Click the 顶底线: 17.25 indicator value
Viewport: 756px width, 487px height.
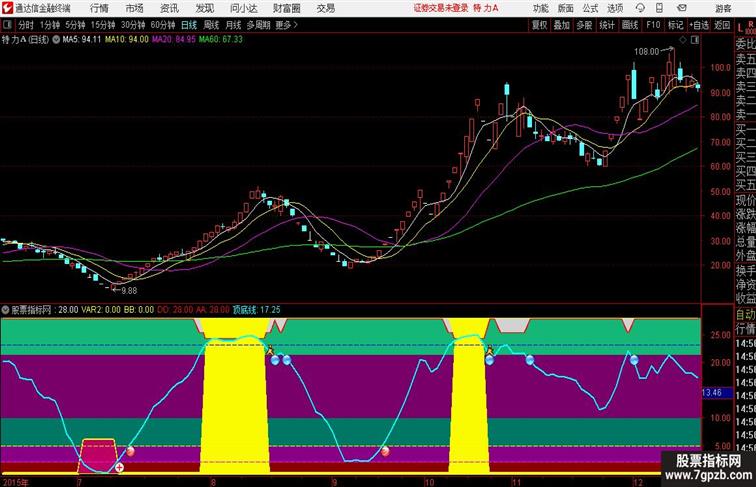click(256, 310)
